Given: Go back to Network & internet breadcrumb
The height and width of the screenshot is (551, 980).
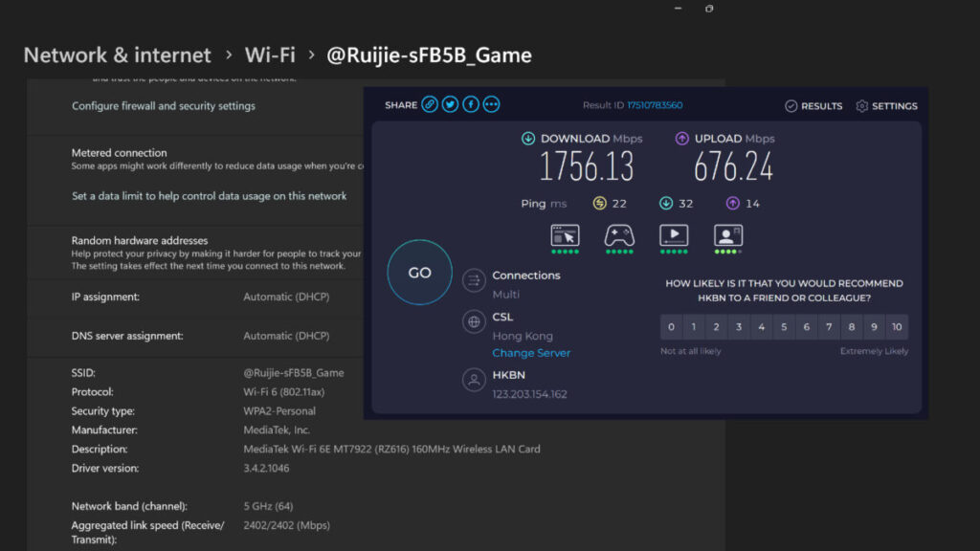Looking at the screenshot, I should pyautogui.click(x=117, y=55).
